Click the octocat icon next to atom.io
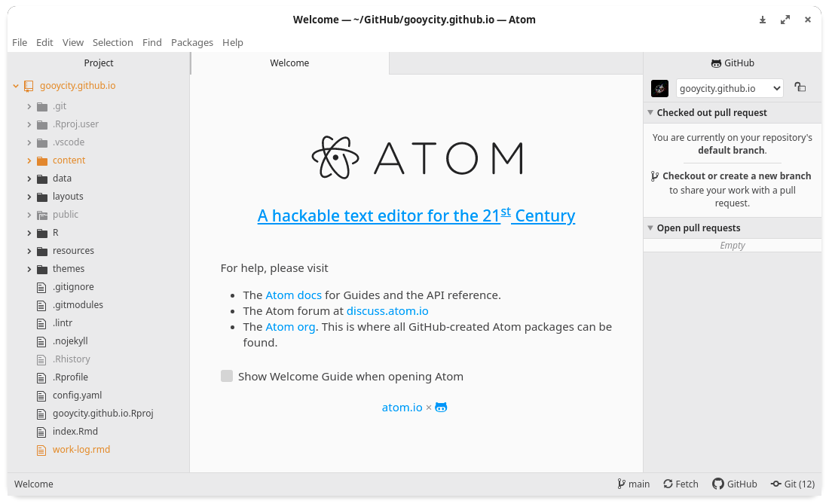829x504 pixels. [x=441, y=408]
